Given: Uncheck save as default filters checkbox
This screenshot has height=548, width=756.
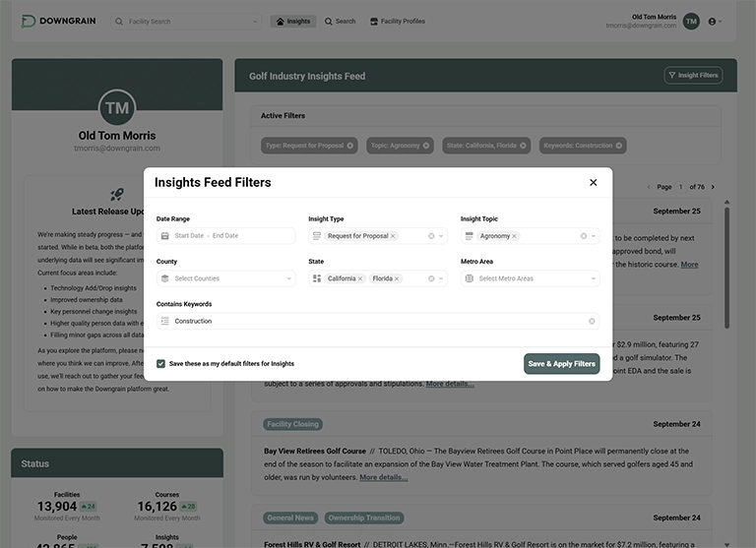Looking at the screenshot, I should (x=161, y=363).
